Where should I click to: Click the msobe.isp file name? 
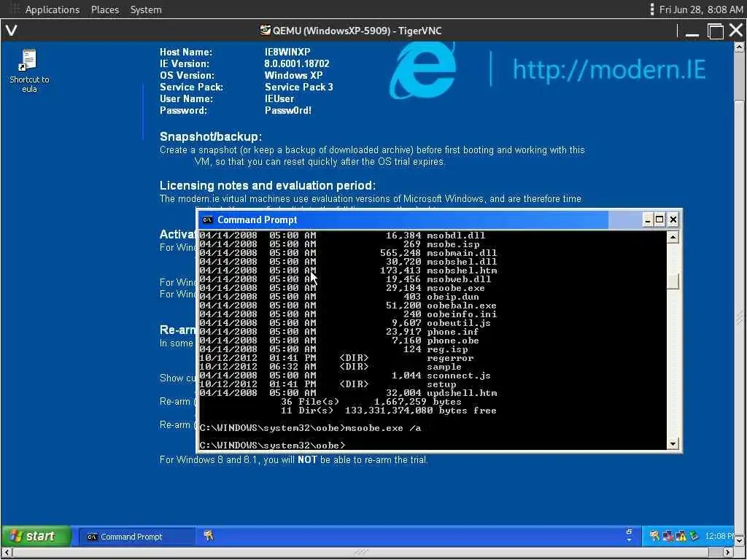(x=452, y=244)
